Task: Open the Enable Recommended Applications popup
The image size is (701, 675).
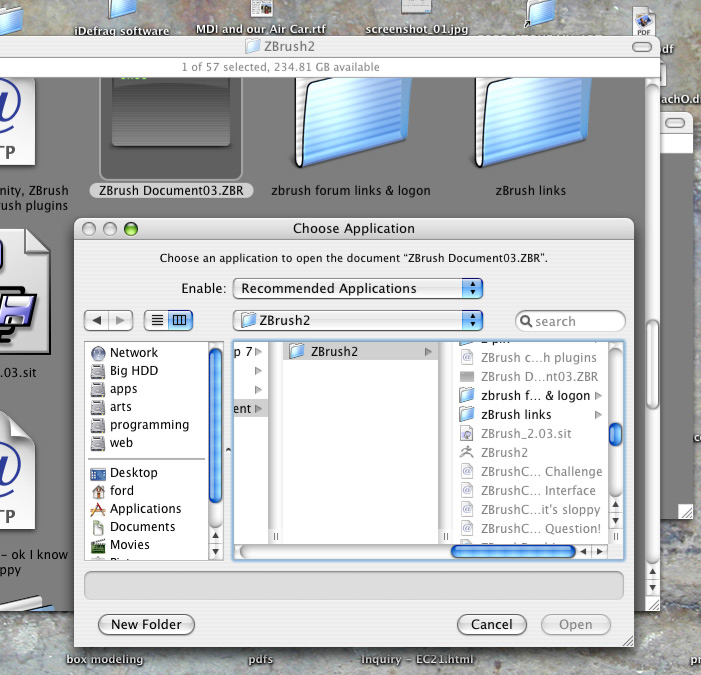Action: tap(358, 288)
